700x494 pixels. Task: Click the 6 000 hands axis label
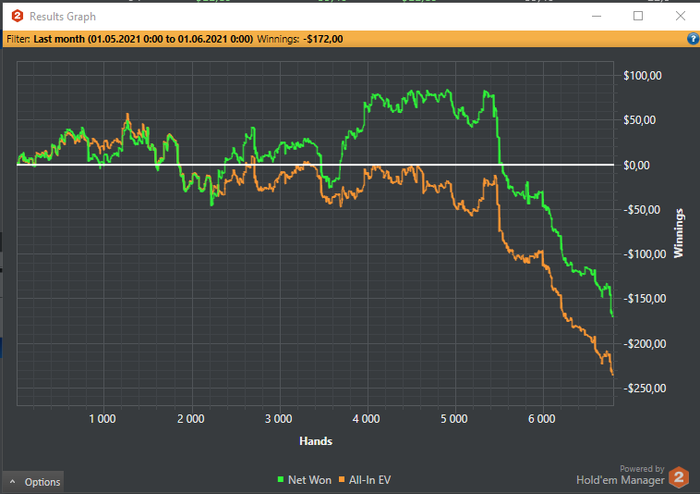coord(542,419)
